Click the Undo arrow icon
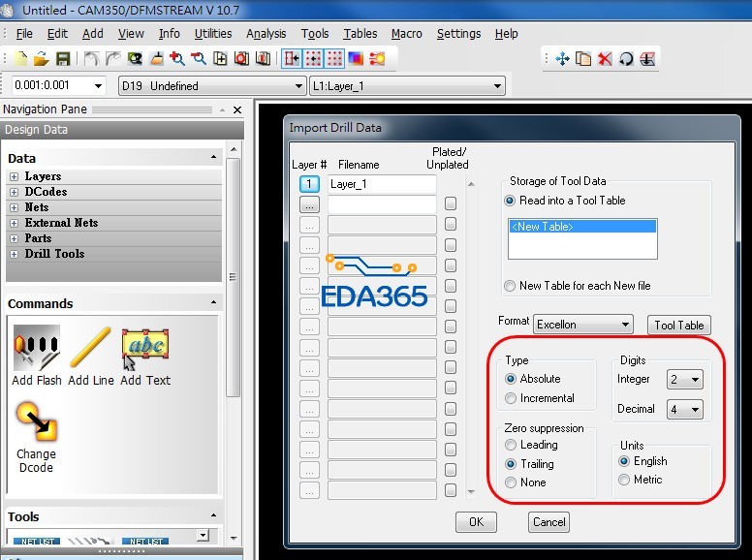752x560 pixels. click(x=91, y=59)
